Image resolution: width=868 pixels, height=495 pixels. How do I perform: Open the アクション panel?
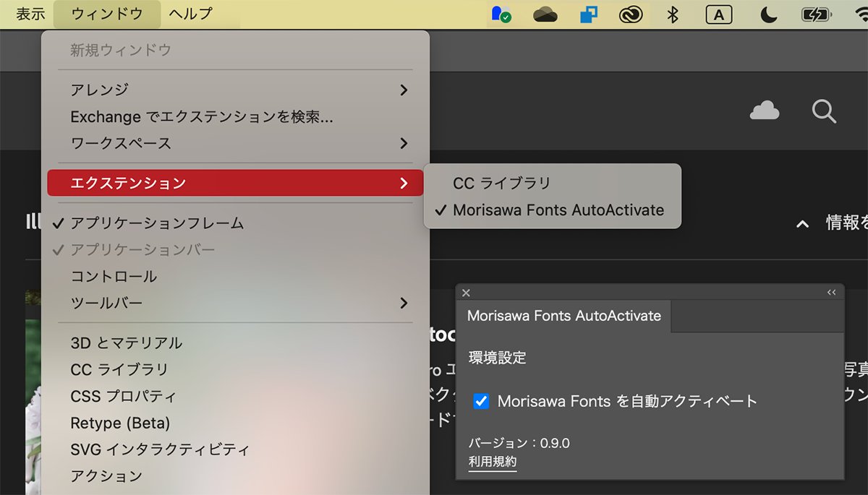(x=235, y=476)
